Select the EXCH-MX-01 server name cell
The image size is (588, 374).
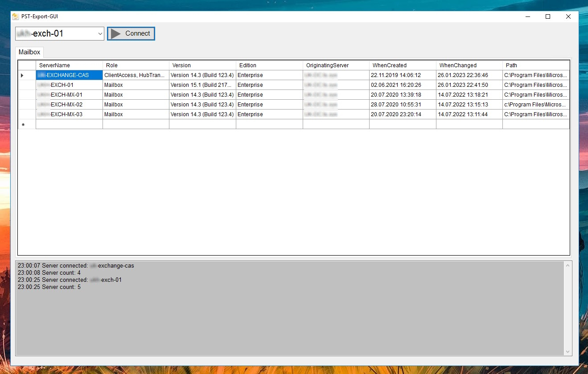pos(69,95)
